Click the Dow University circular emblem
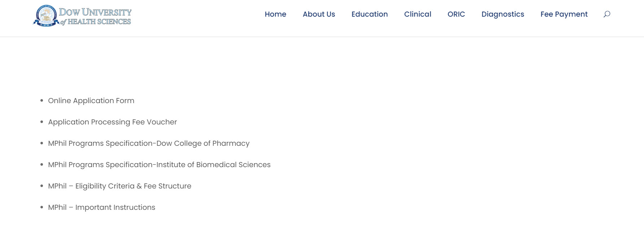This screenshot has width=644, height=229. [x=46, y=16]
